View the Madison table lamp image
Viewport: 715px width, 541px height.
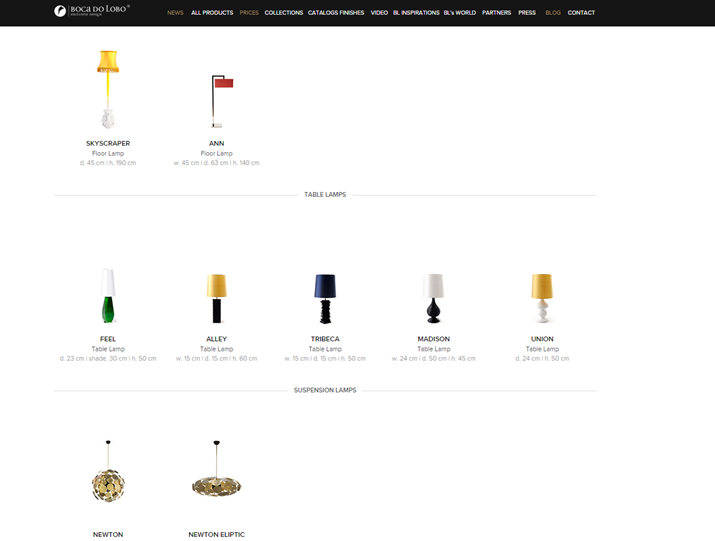[x=434, y=298]
